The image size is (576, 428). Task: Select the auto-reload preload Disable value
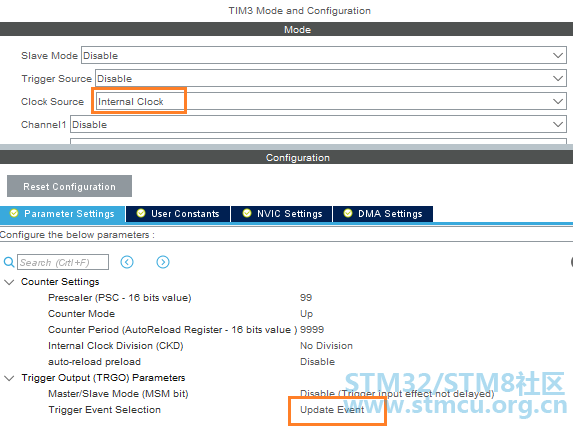[317, 362]
